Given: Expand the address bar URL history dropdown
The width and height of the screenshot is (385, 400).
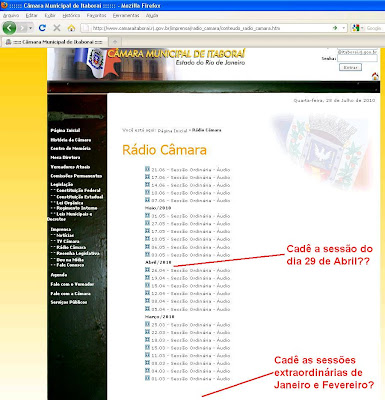Looking at the screenshot, I should [x=343, y=28].
